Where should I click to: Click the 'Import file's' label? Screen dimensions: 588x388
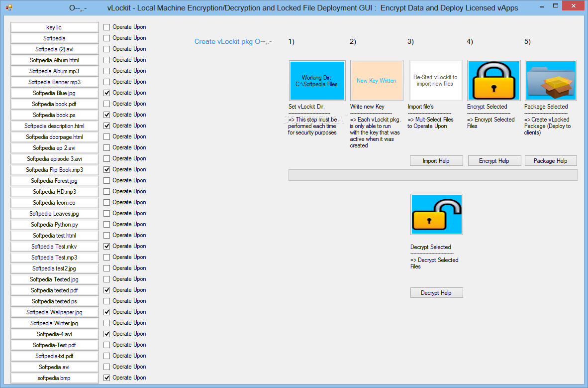420,107
